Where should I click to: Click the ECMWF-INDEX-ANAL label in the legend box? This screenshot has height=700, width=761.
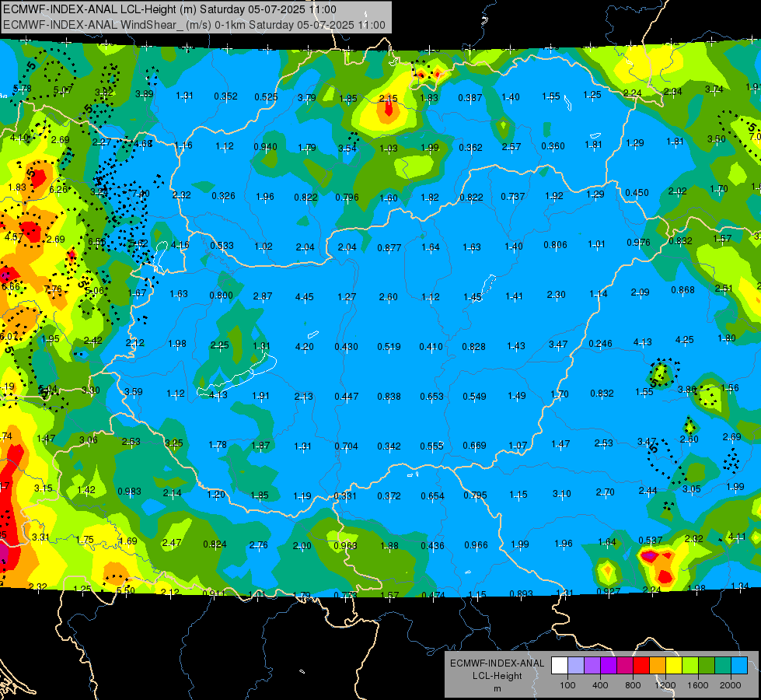(497, 663)
